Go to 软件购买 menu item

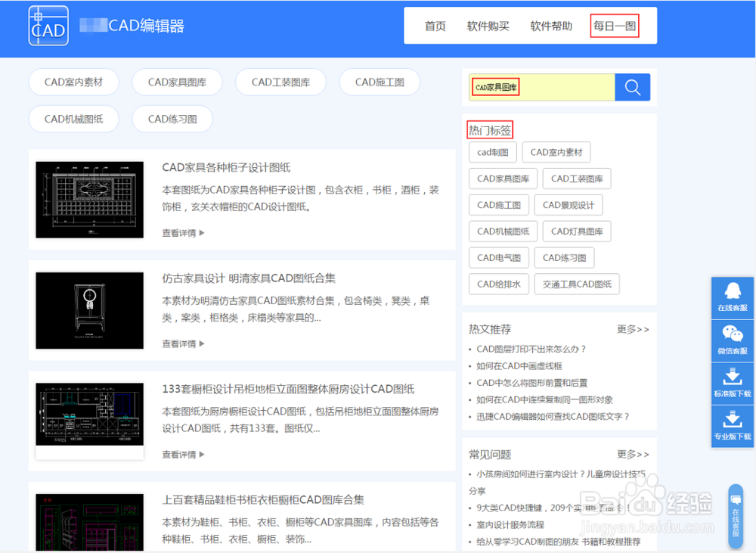[488, 26]
